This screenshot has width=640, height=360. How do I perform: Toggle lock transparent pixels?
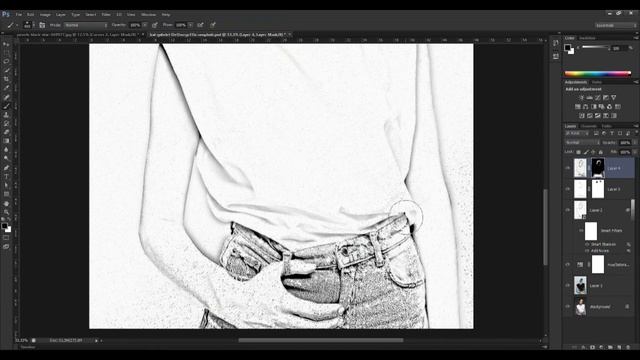pyautogui.click(x=578, y=152)
